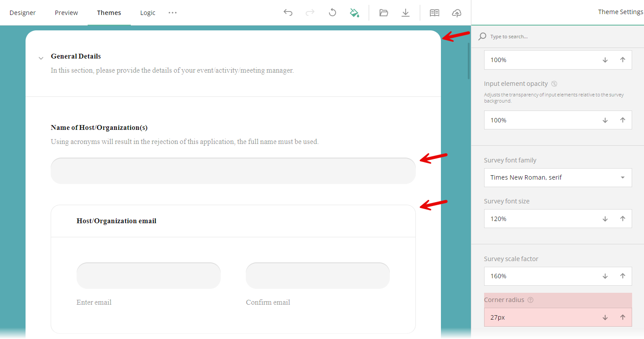Open the theme gallery book icon
Screen dimensions: 644x339
click(x=434, y=12)
